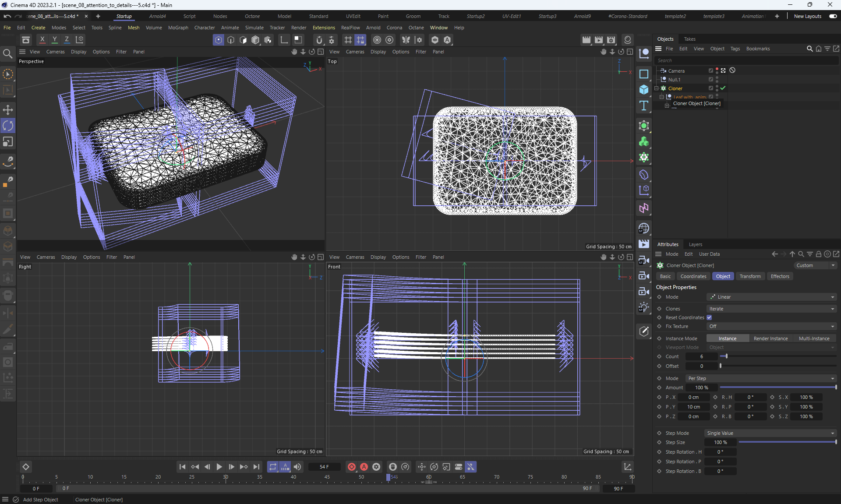
Task: Open the Clones Iterate dropdown
Action: coord(771,309)
